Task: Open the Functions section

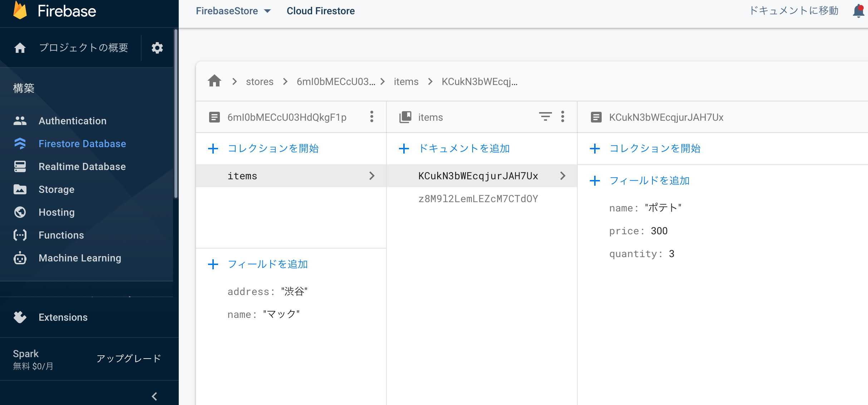Action: coord(61,235)
